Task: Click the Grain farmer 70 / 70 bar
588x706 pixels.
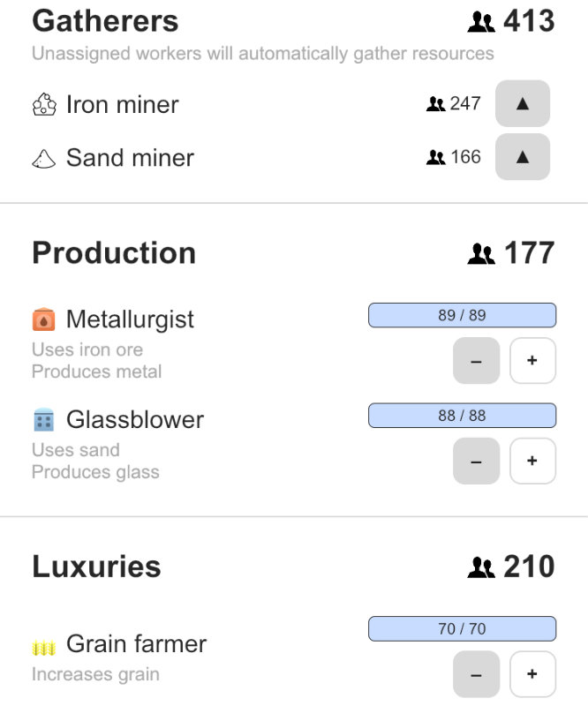Action: [x=462, y=629]
